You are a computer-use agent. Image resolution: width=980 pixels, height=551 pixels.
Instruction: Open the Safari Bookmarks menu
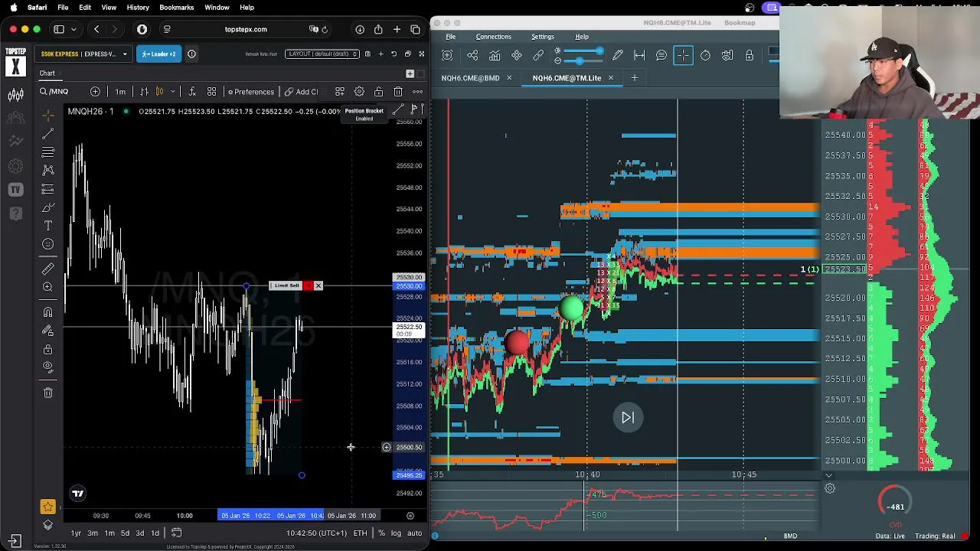(x=176, y=8)
